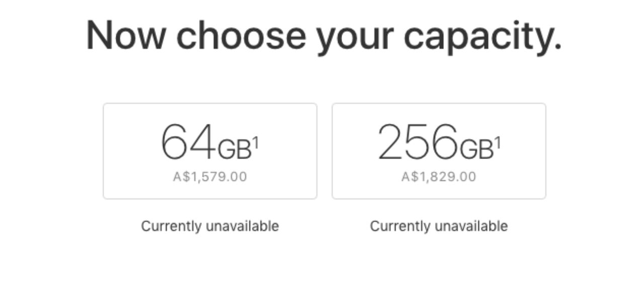The image size is (644, 289).
Task: Click 'unavailable' in the left availability message
Action: (242, 226)
